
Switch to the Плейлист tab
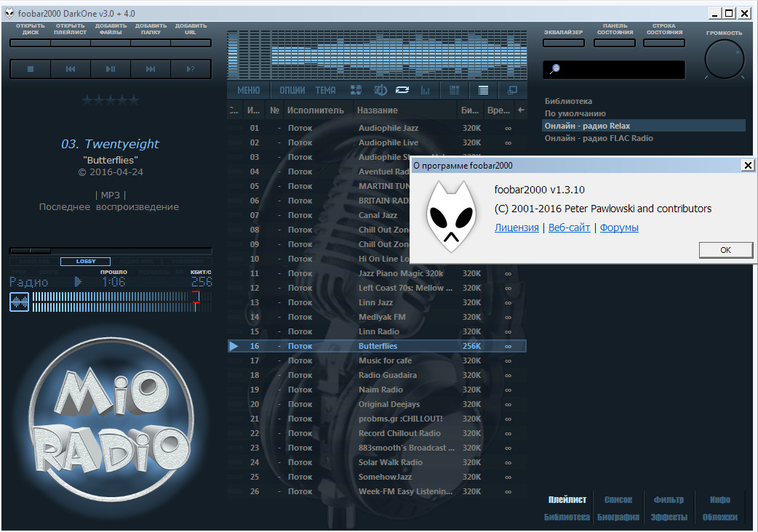pyautogui.click(x=567, y=499)
